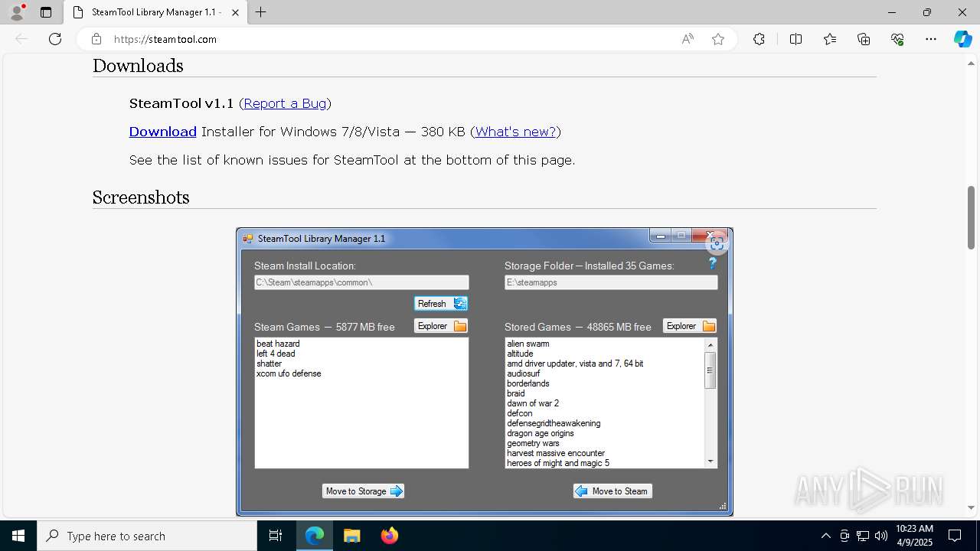Select the Downloads heading text
Viewport: 980px width, 551px height.
click(138, 66)
